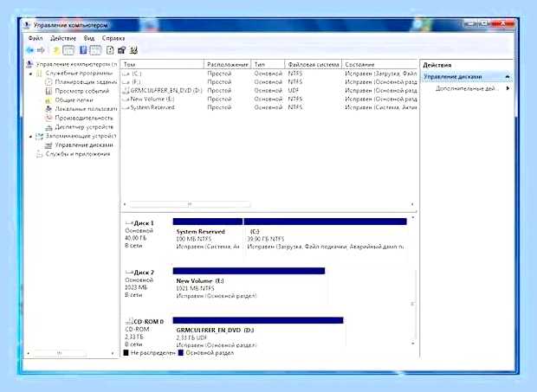Click UDF file system cell in the list

click(294, 91)
